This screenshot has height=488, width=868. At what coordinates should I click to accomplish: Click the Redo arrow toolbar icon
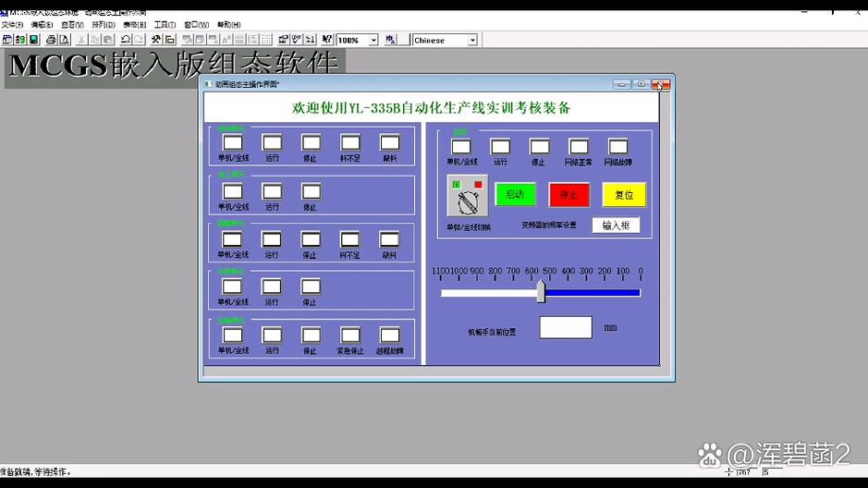click(139, 40)
